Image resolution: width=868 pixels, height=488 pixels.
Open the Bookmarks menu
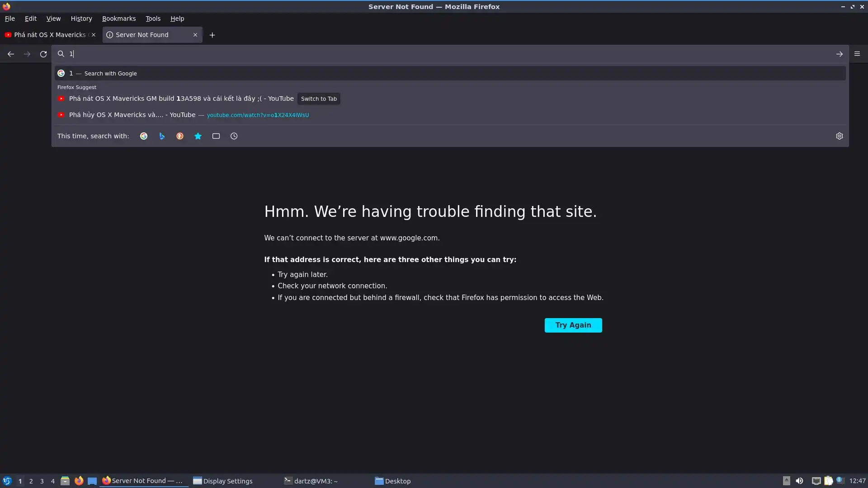pyautogui.click(x=118, y=19)
